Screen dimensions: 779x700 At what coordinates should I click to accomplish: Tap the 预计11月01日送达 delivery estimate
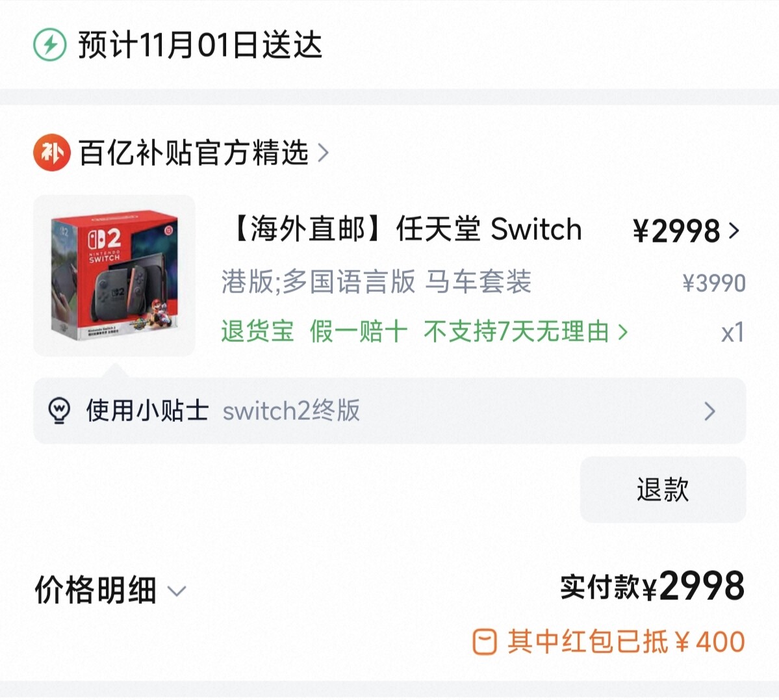pyautogui.click(x=199, y=45)
